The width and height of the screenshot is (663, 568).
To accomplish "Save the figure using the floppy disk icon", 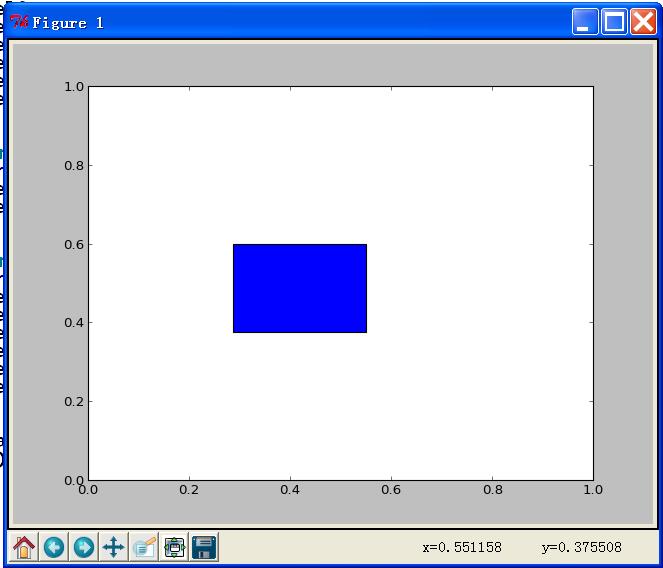I will click(x=204, y=547).
